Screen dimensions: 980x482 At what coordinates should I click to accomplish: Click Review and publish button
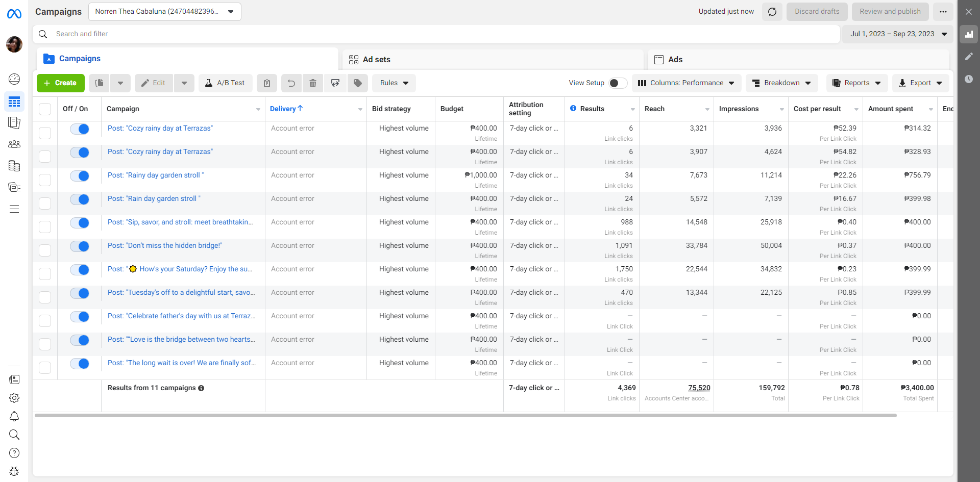(x=890, y=12)
